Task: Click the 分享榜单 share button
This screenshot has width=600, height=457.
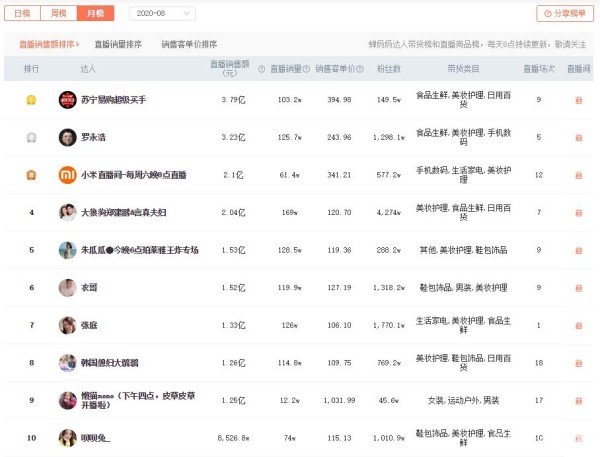Action: pyautogui.click(x=565, y=13)
